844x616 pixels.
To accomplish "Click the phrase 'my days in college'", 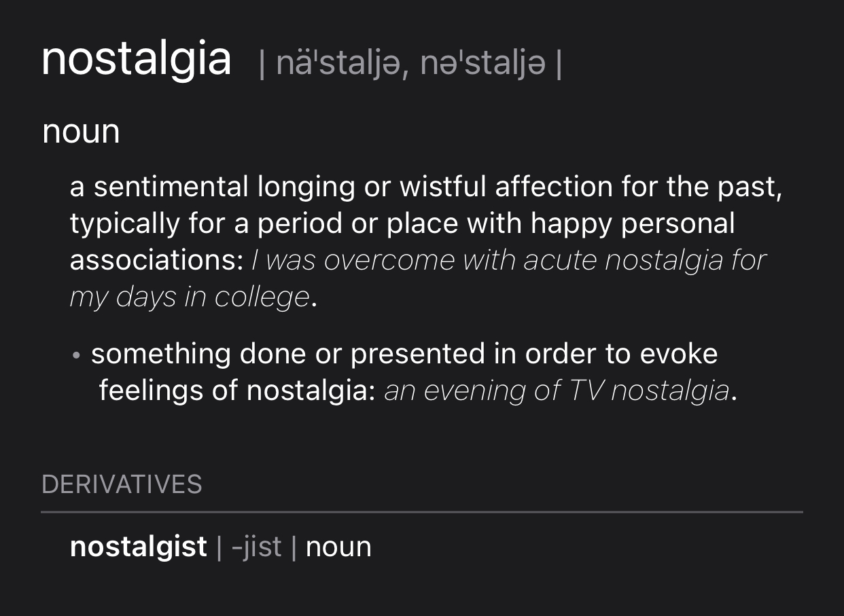I will coord(190,297).
